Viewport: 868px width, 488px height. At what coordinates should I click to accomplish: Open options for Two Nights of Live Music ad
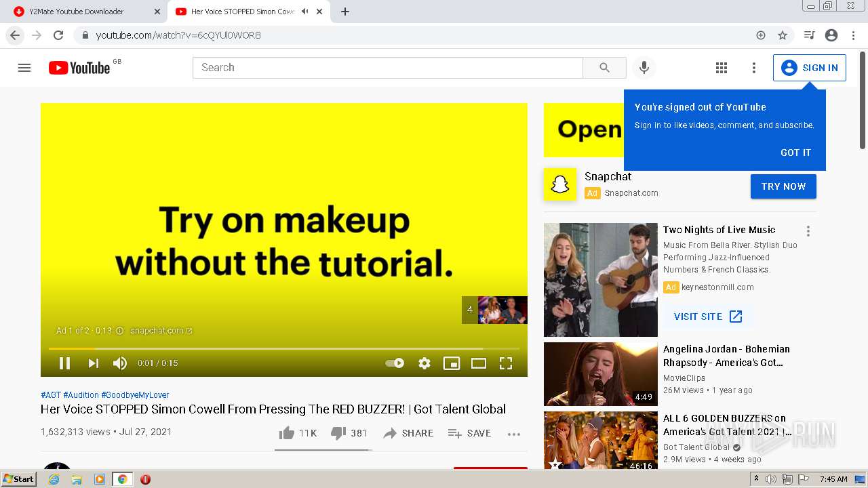(808, 231)
